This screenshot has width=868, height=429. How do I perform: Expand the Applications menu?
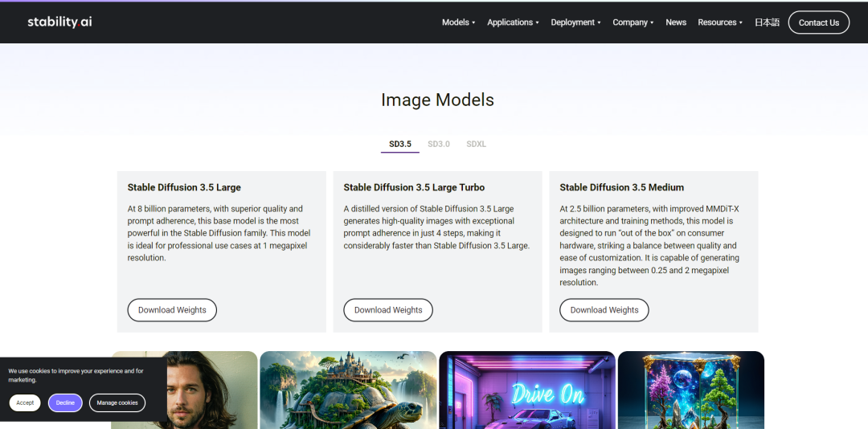click(x=513, y=22)
